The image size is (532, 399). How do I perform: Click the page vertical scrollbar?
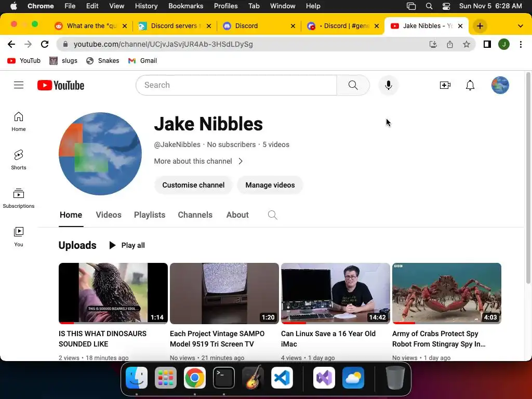(528, 178)
